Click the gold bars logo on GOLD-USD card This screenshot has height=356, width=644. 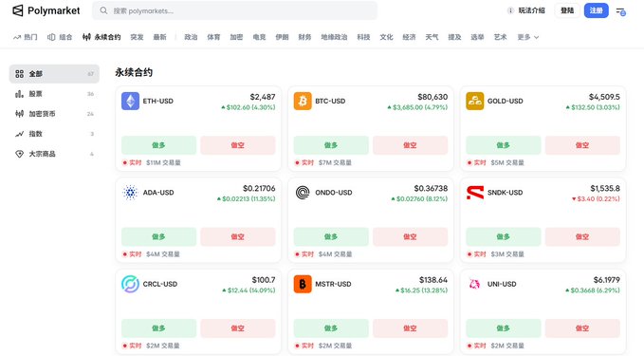tap(475, 102)
